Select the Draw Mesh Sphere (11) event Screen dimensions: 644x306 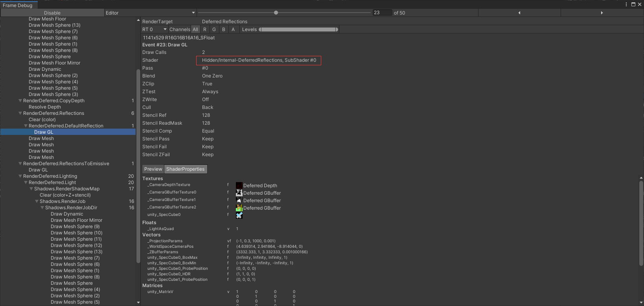coord(76,239)
